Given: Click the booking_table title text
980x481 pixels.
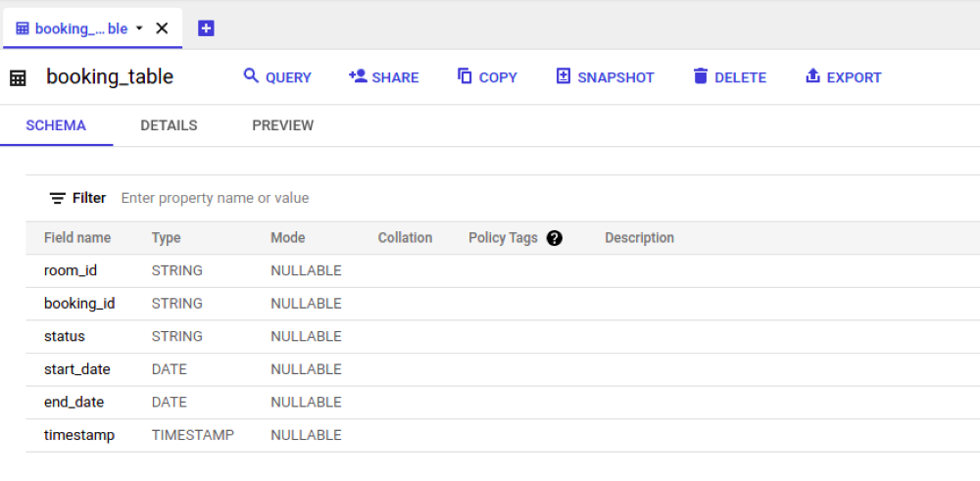Looking at the screenshot, I should [x=110, y=77].
